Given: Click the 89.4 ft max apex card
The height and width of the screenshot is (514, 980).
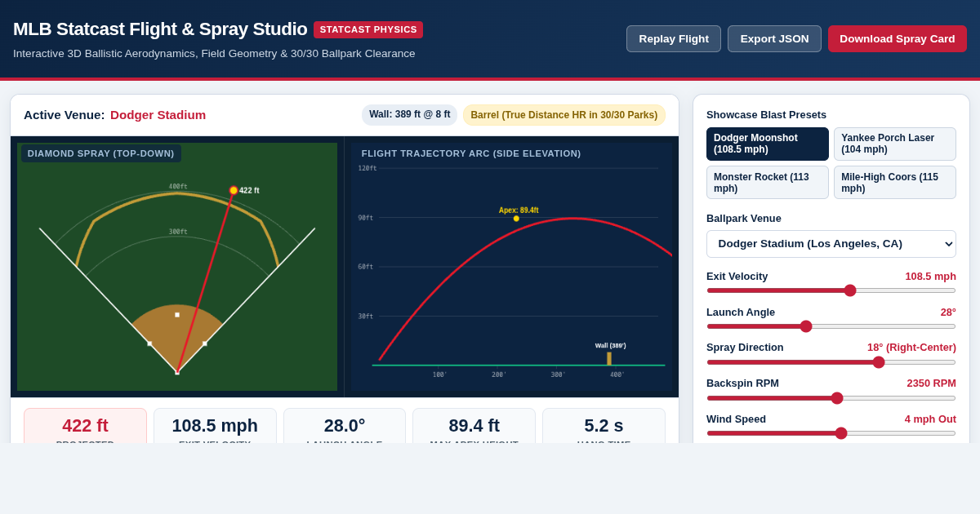Looking at the screenshot, I should pos(474,426).
